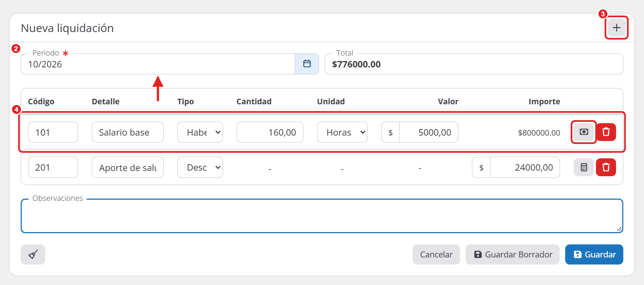This screenshot has width=644, height=285.
Task: Click the plus icon to add a row
Action: point(616,28)
